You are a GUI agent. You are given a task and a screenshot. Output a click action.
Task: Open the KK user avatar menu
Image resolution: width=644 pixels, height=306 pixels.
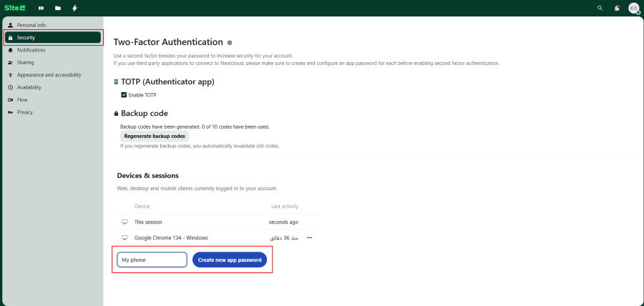click(633, 8)
